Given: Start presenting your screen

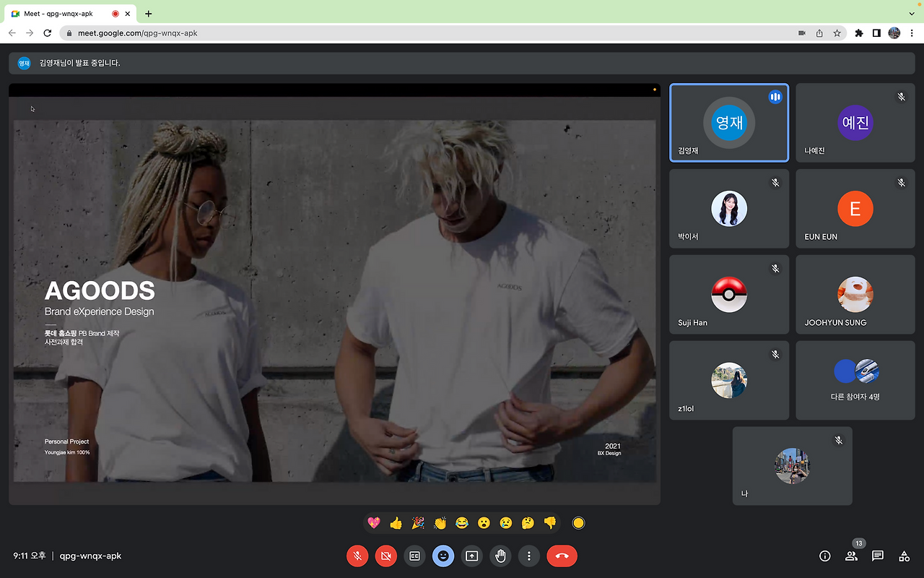Looking at the screenshot, I should tap(472, 556).
